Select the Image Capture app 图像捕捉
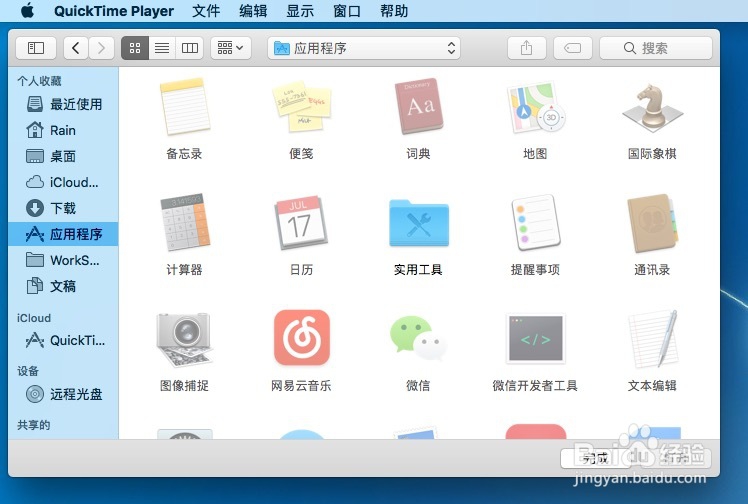 (x=184, y=339)
